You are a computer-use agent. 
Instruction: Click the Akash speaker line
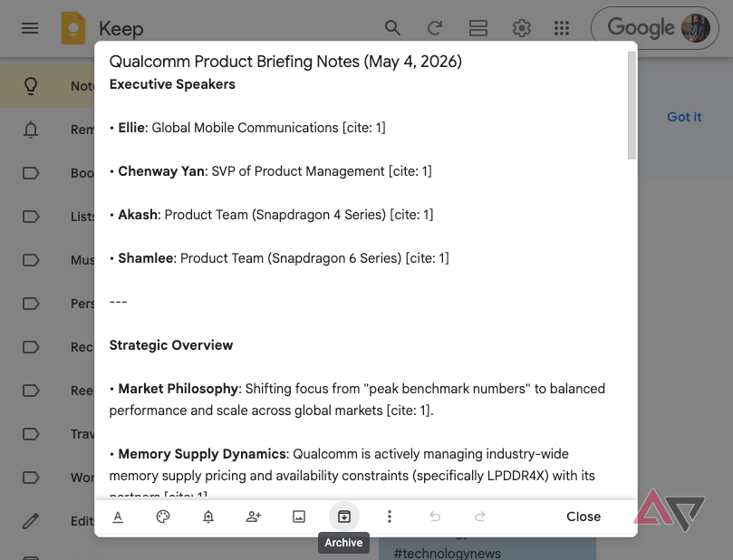click(271, 215)
